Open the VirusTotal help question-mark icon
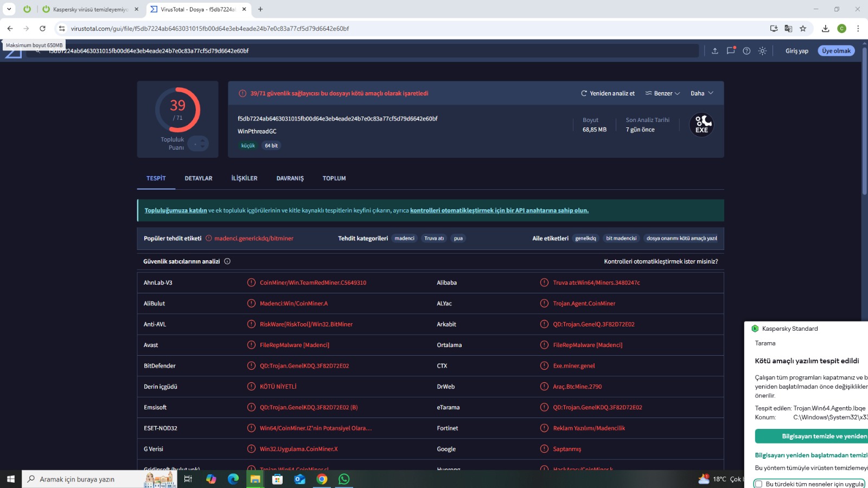Image resolution: width=868 pixels, height=488 pixels. click(746, 51)
